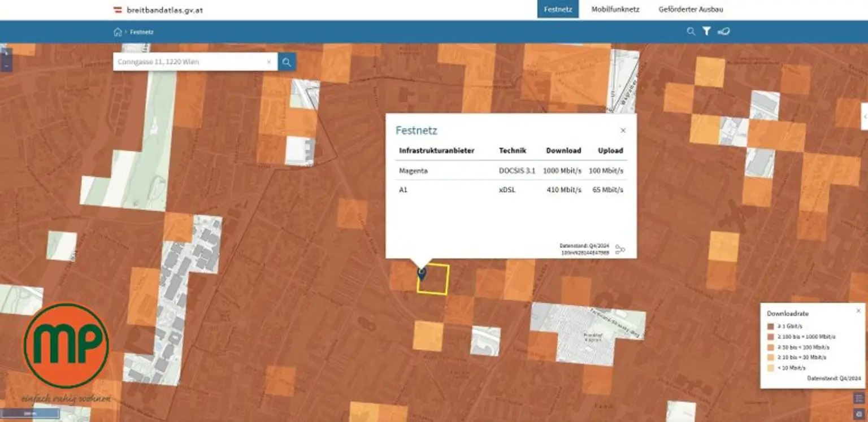Click the < 10 Mbit/s legend swatch
This screenshot has height=422, width=868.
(x=770, y=368)
